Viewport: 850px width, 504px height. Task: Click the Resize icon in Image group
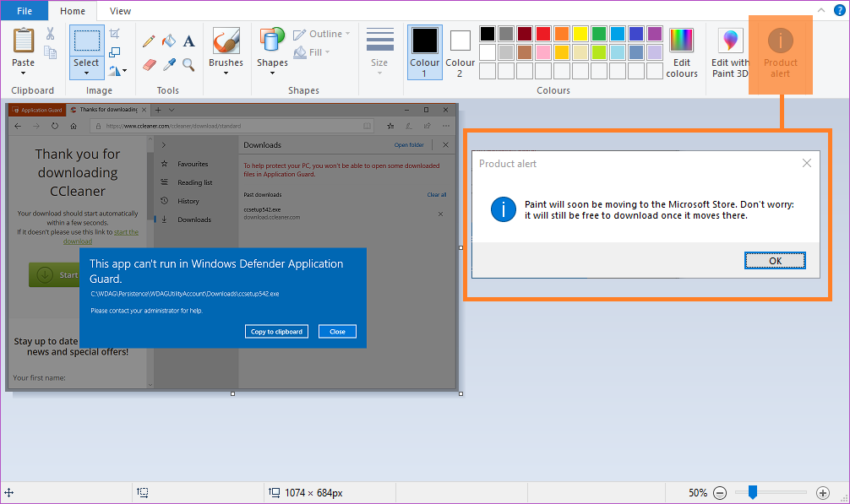114,52
